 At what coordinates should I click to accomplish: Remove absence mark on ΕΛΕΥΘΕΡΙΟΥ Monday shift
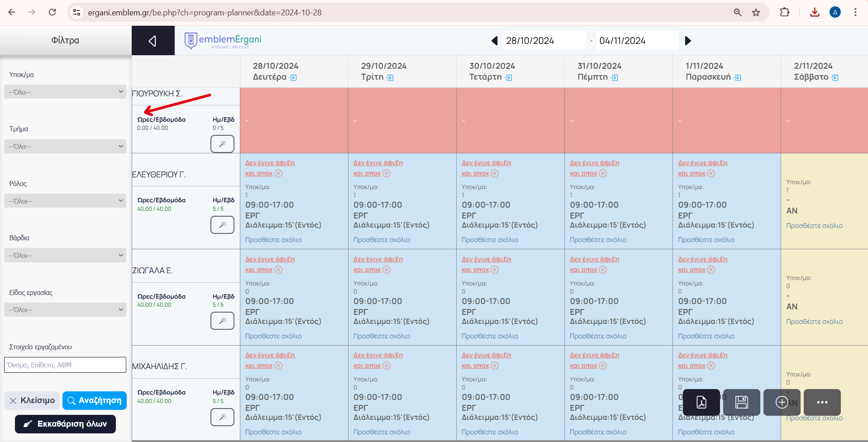click(278, 173)
